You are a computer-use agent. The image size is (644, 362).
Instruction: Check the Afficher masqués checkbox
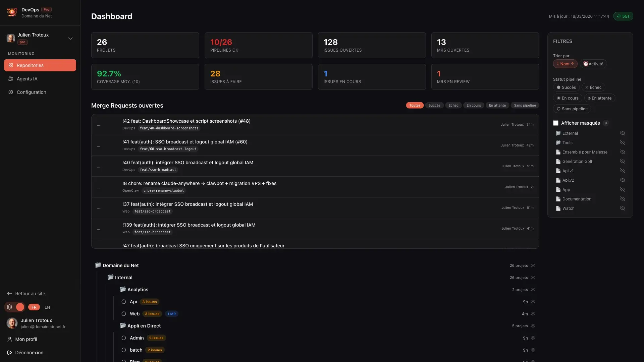(556, 123)
